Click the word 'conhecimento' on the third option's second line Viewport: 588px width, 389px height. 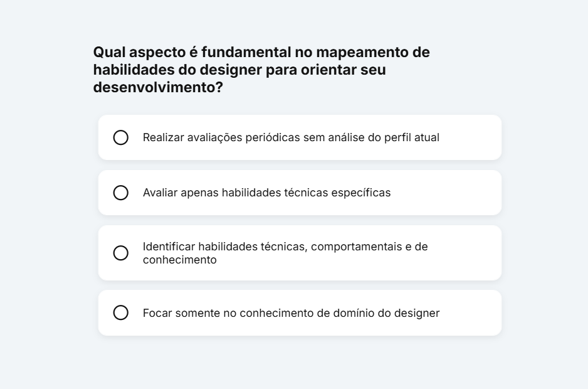tap(179, 260)
